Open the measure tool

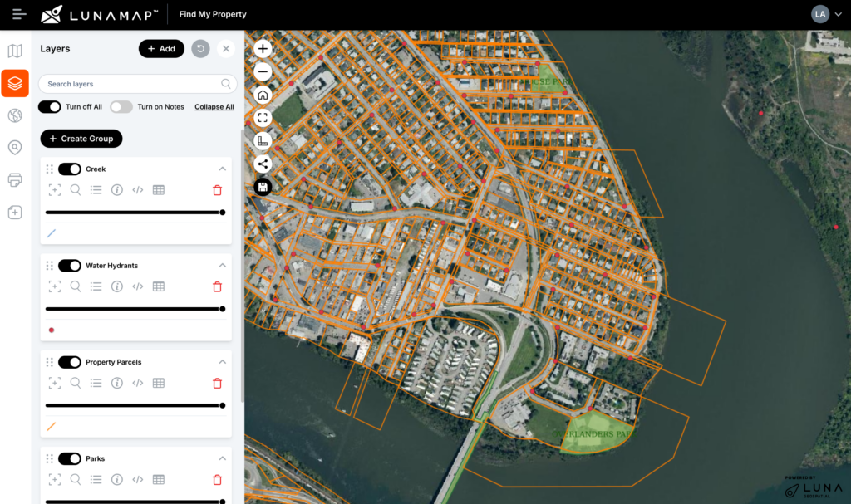click(263, 141)
